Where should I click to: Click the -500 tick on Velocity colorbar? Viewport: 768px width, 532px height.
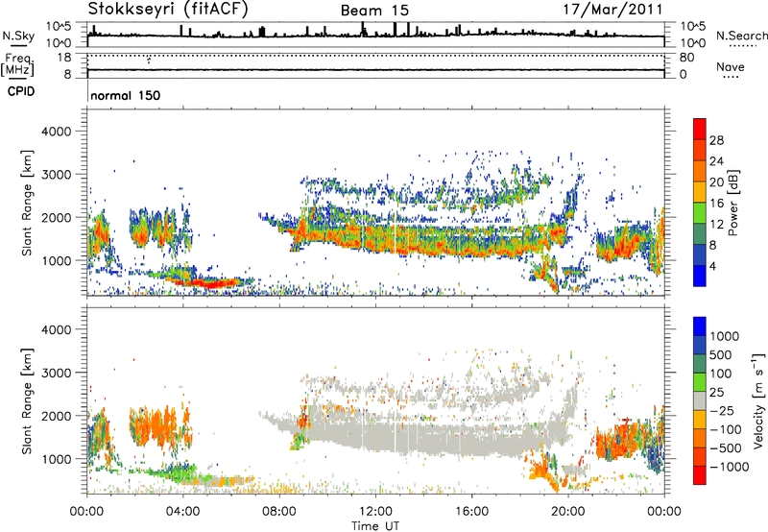coord(726,447)
